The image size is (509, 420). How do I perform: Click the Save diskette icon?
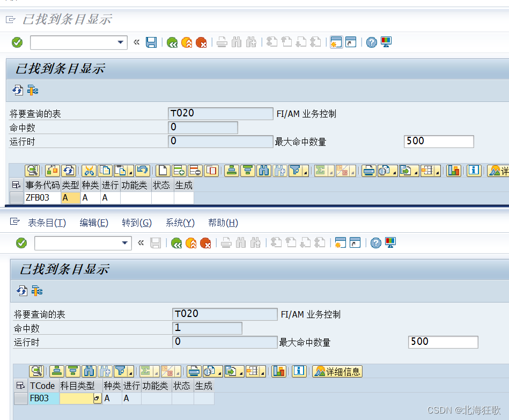click(x=151, y=42)
